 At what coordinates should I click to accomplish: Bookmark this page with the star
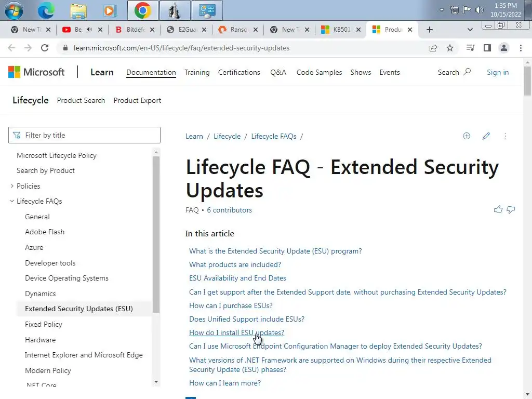(x=450, y=48)
